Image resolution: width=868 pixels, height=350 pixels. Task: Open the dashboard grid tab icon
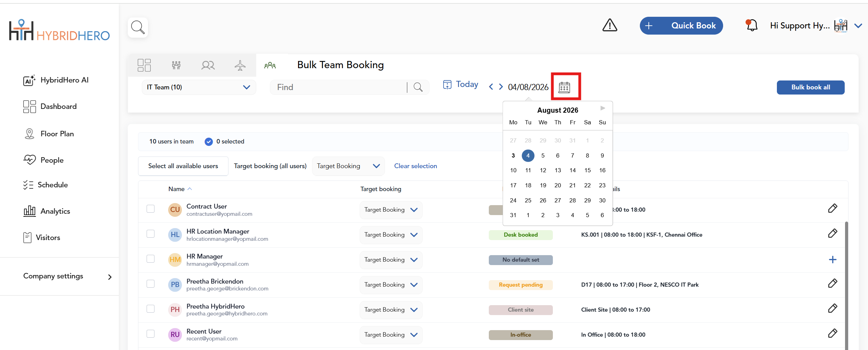coord(144,65)
